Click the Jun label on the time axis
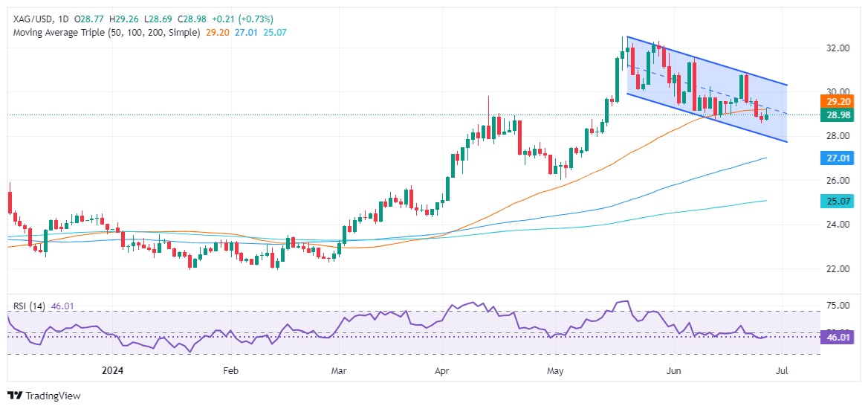 coord(674,370)
